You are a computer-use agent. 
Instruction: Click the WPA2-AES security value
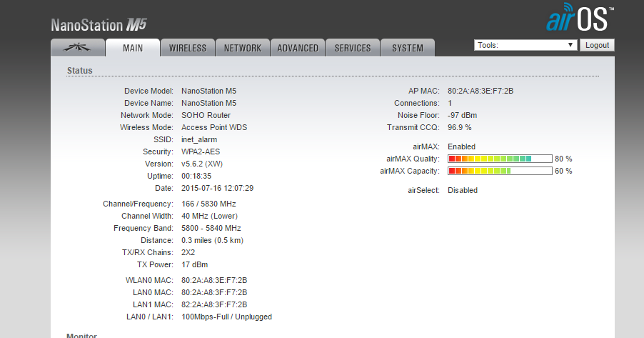(x=201, y=151)
